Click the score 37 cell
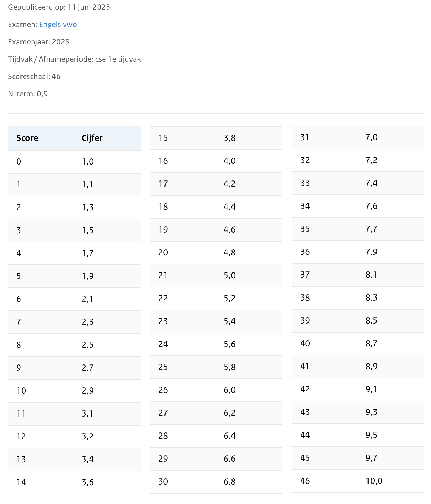 (305, 275)
